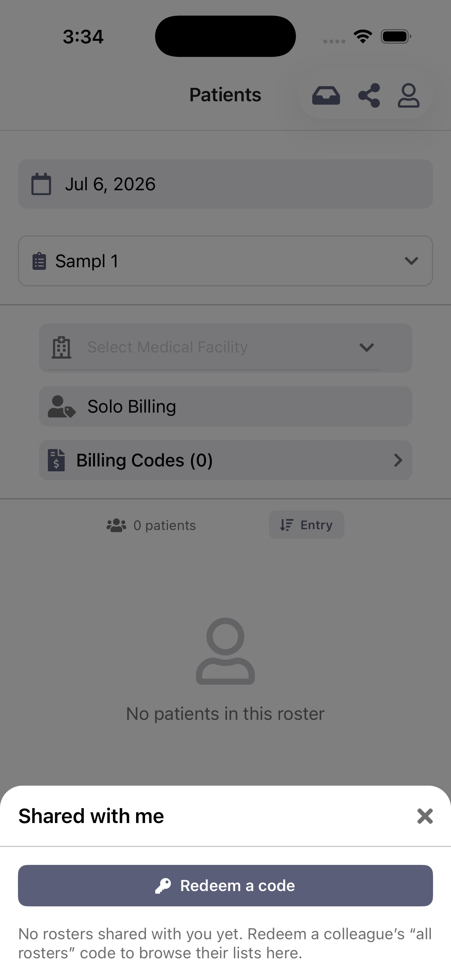Redeem a code button

coord(225,886)
